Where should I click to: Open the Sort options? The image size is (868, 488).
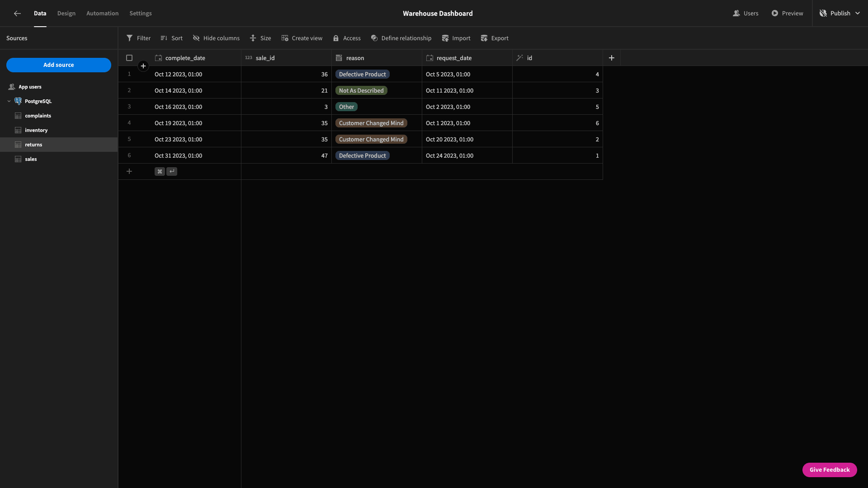point(171,38)
